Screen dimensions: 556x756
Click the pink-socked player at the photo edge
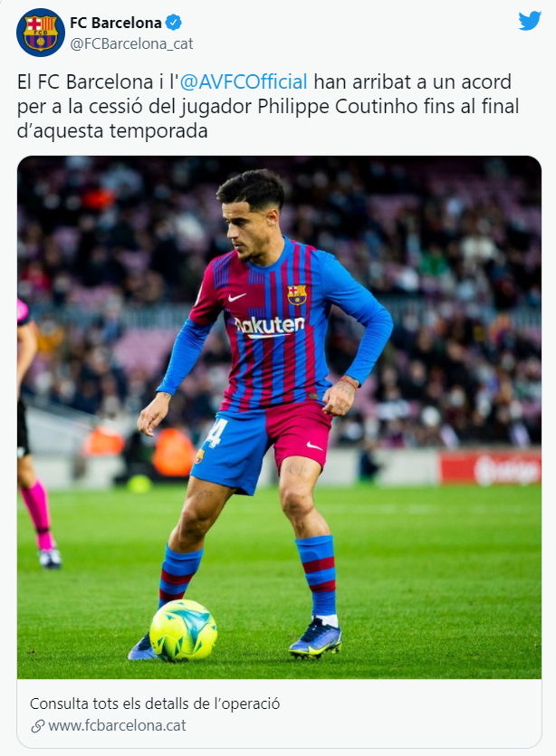pos(36,434)
